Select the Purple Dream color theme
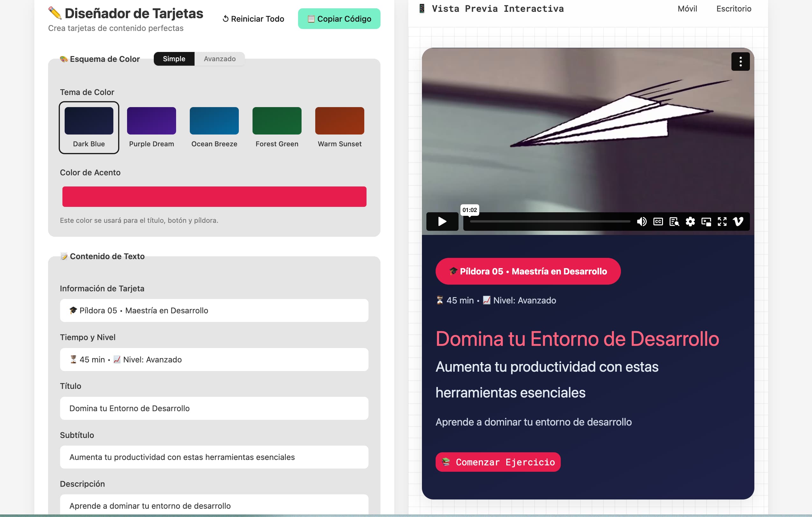Image resolution: width=812 pixels, height=517 pixels. [x=151, y=120]
